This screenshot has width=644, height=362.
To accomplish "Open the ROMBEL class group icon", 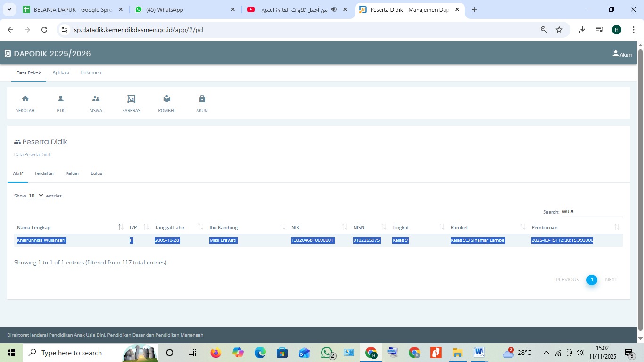I will coord(166,99).
